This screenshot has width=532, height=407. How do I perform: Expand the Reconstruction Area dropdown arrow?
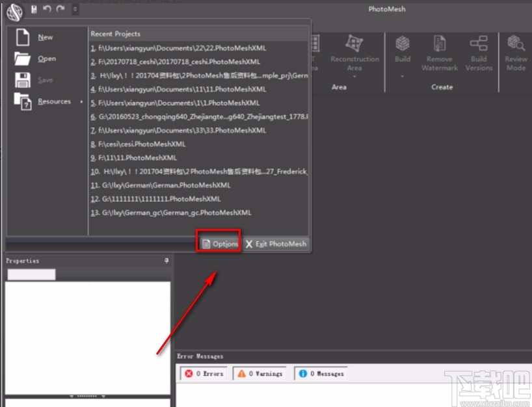tap(354, 76)
